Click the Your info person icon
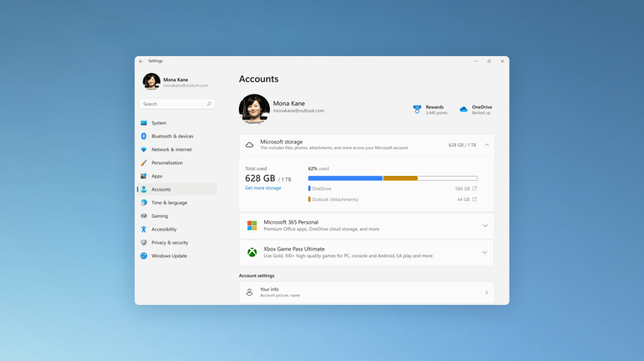644x361 pixels. (249, 292)
